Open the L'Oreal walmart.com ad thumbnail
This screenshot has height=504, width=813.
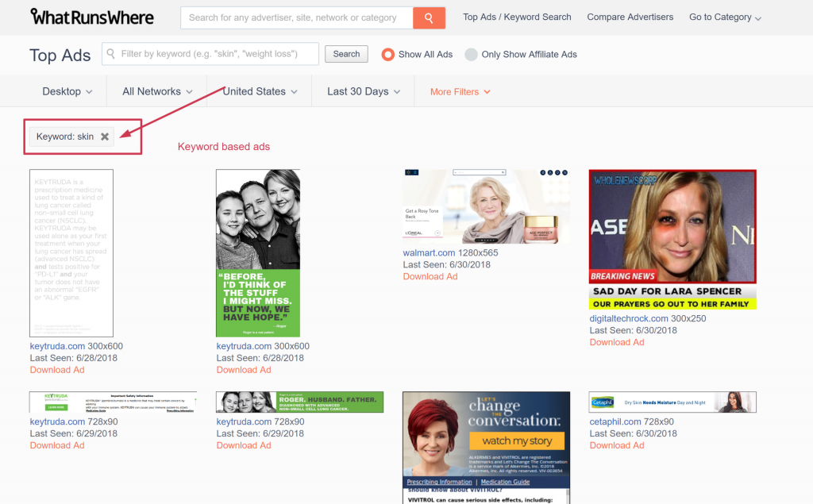click(x=487, y=206)
